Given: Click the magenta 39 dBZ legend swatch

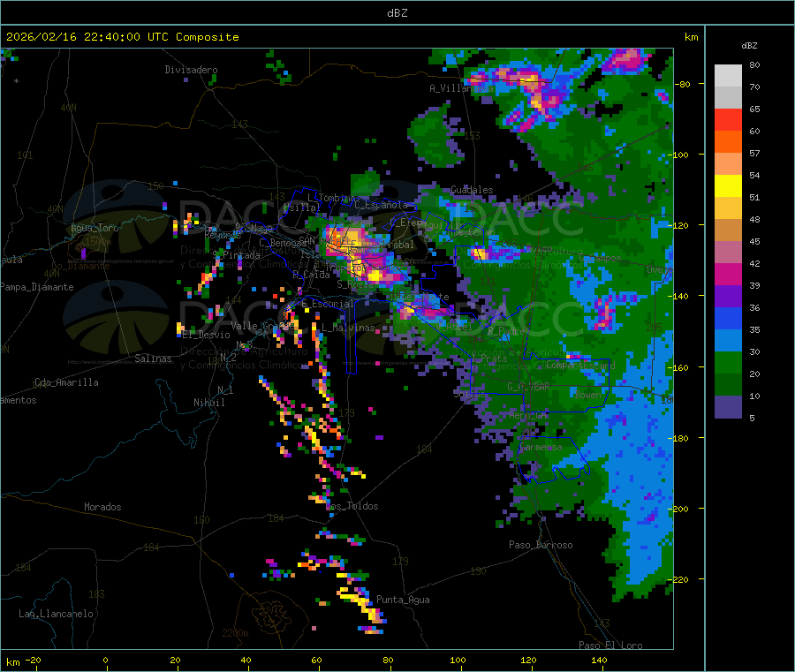Looking at the screenshot, I should point(728,274).
